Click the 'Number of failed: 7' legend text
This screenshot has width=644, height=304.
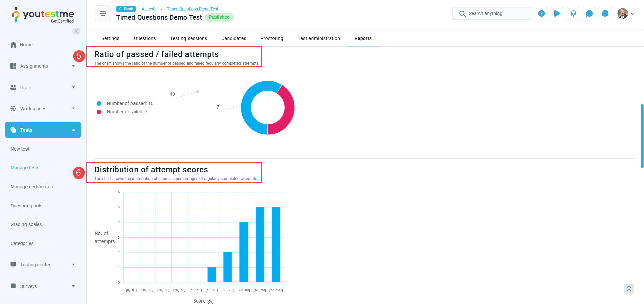127,112
